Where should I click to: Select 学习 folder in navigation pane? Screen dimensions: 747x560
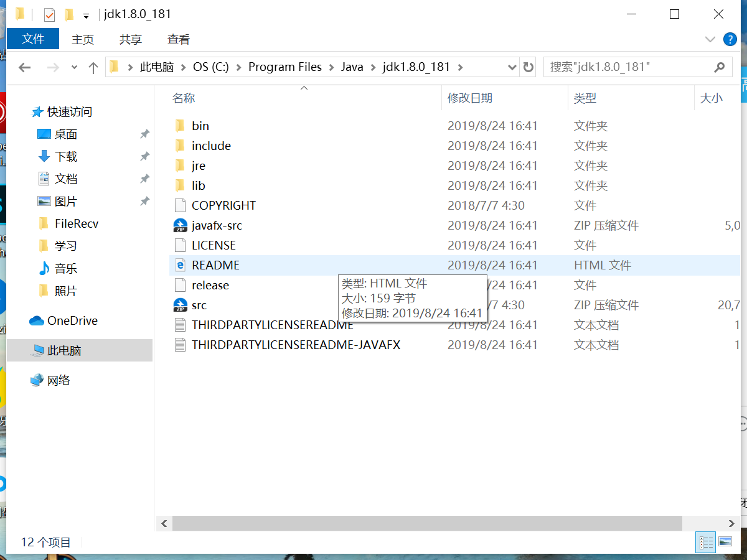pyautogui.click(x=66, y=246)
